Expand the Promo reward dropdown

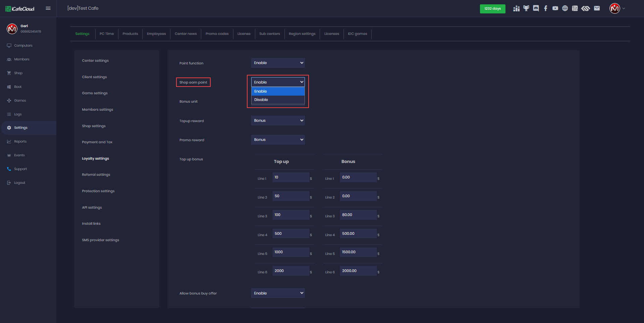coord(278,140)
